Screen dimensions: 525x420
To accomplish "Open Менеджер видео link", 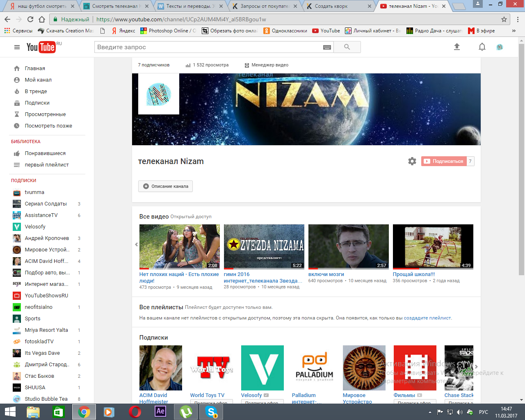I will (267, 65).
